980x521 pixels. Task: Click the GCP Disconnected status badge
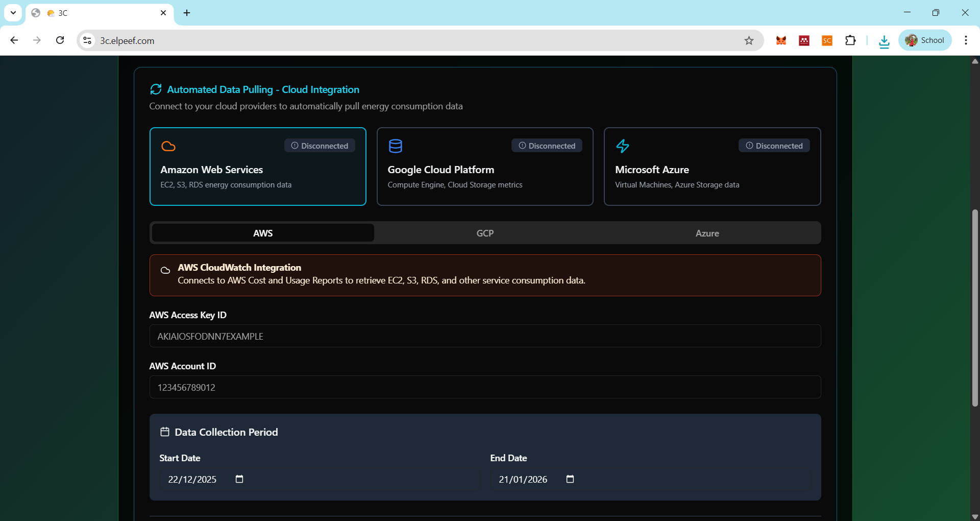pos(547,146)
